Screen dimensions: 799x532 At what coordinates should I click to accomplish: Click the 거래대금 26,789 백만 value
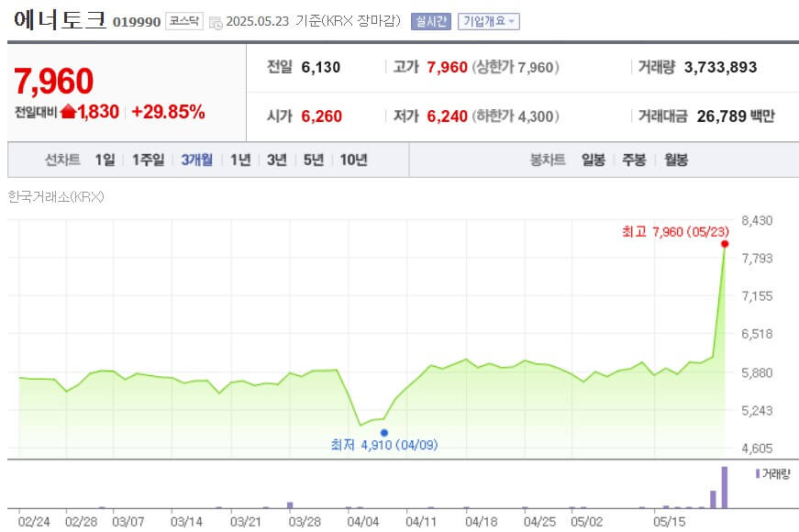click(x=736, y=116)
